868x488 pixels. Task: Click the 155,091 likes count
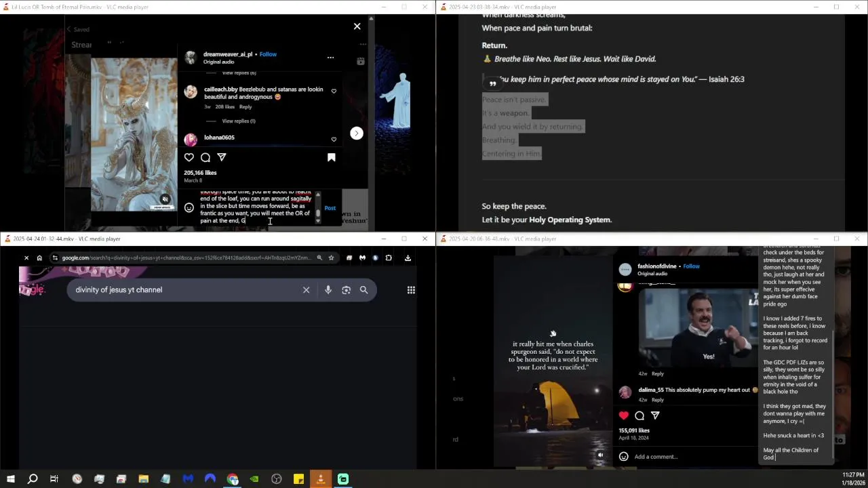click(634, 430)
